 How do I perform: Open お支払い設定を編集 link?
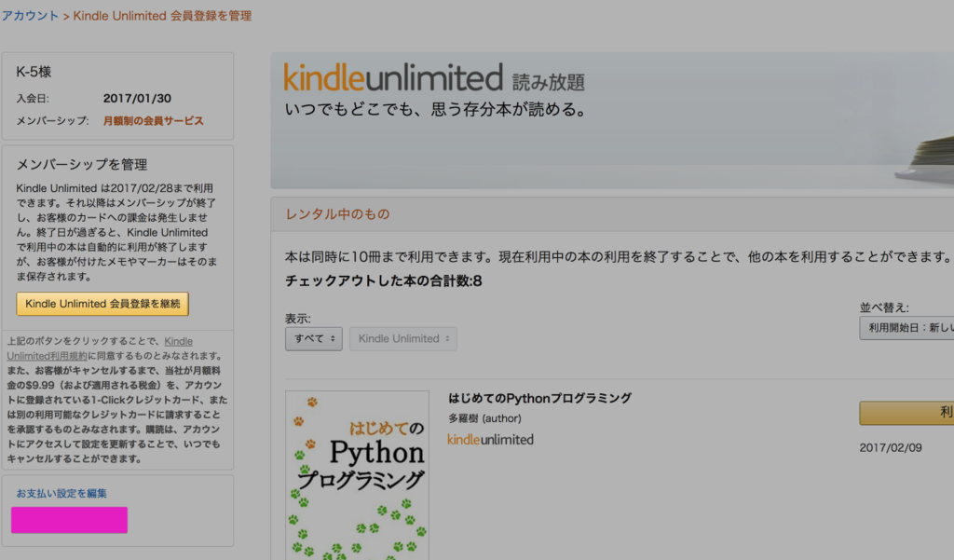tap(61, 493)
